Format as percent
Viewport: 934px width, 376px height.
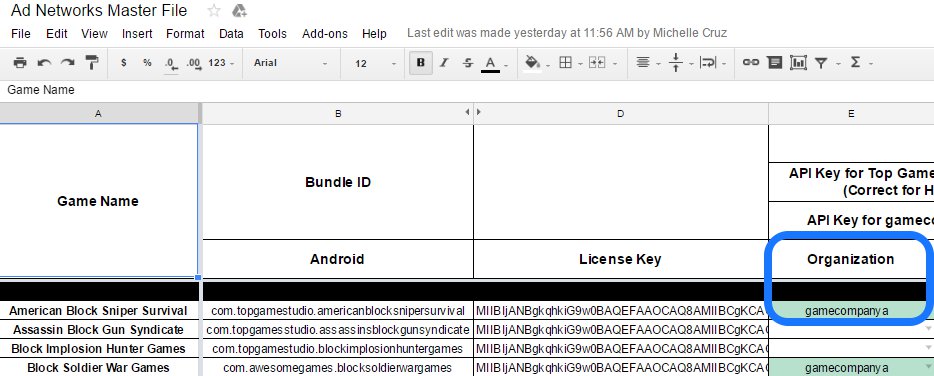tap(147, 63)
